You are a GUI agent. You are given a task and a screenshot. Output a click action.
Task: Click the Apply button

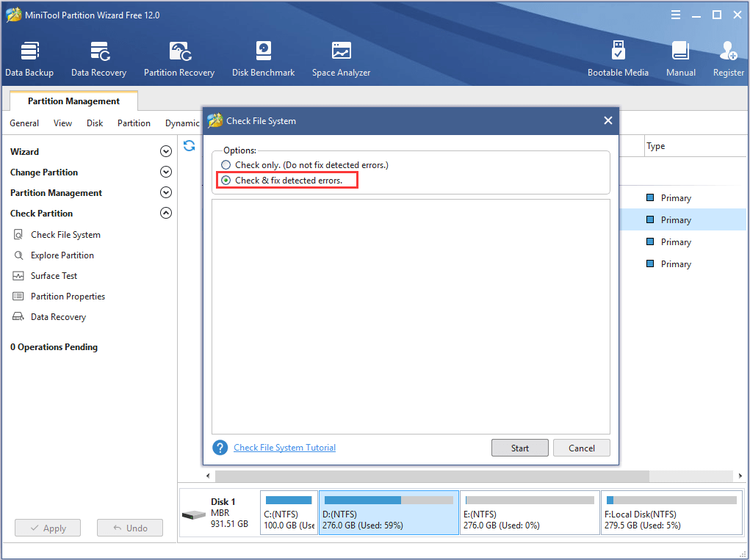pyautogui.click(x=48, y=528)
